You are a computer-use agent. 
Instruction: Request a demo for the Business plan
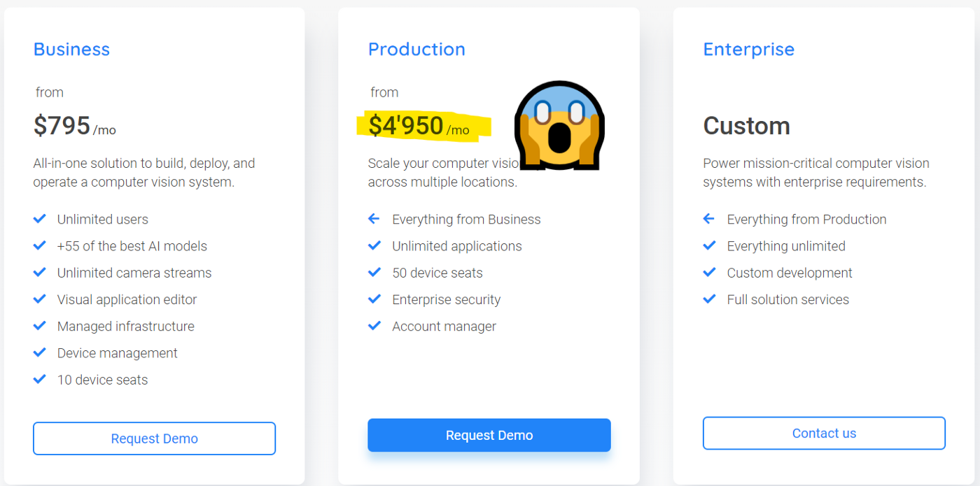154,438
